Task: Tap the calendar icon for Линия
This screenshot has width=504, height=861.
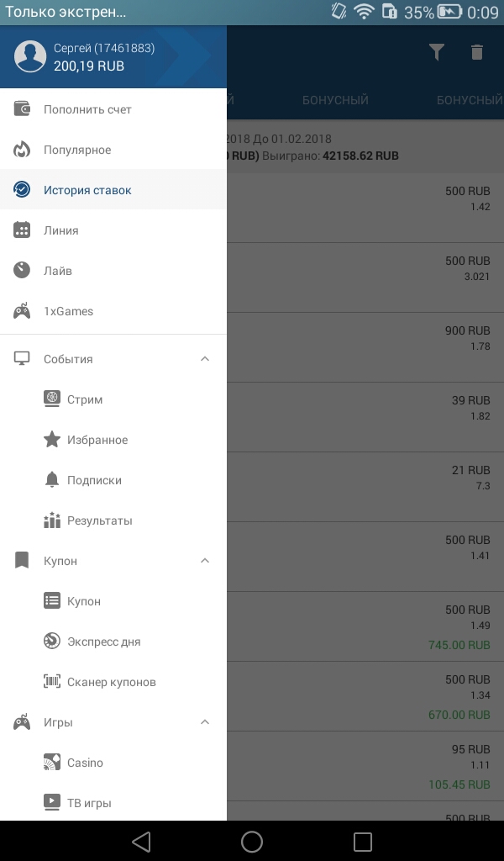Action: click(x=22, y=230)
